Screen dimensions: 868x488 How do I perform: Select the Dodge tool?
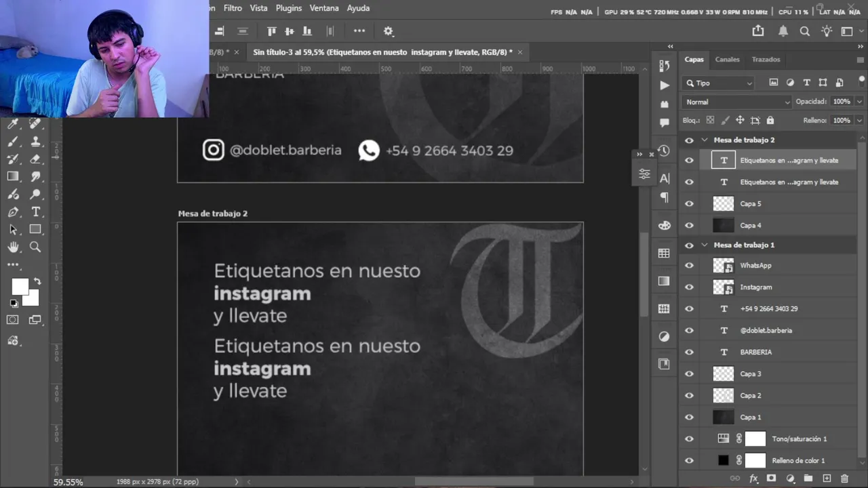click(x=35, y=195)
